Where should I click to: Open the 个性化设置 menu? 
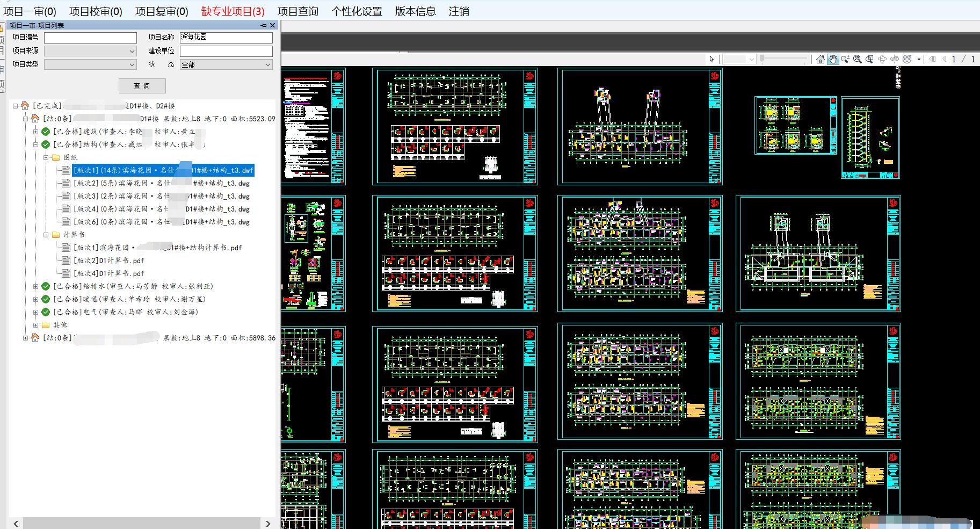[356, 11]
